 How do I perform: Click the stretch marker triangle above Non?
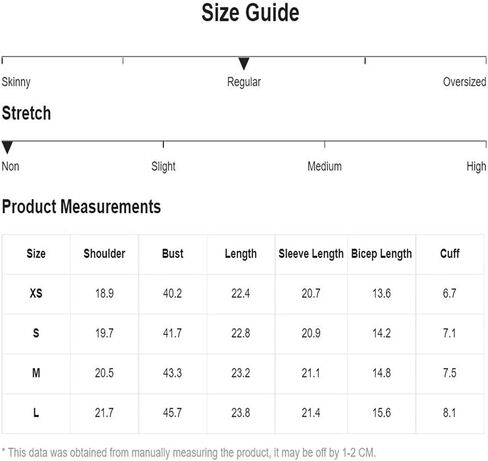coord(7,147)
